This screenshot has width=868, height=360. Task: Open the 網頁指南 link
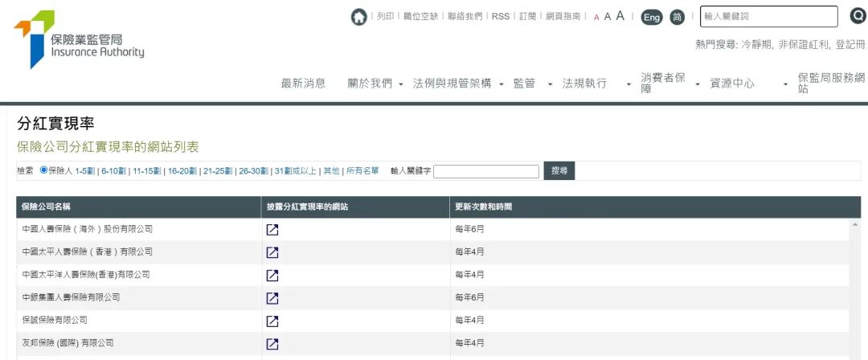point(563,17)
